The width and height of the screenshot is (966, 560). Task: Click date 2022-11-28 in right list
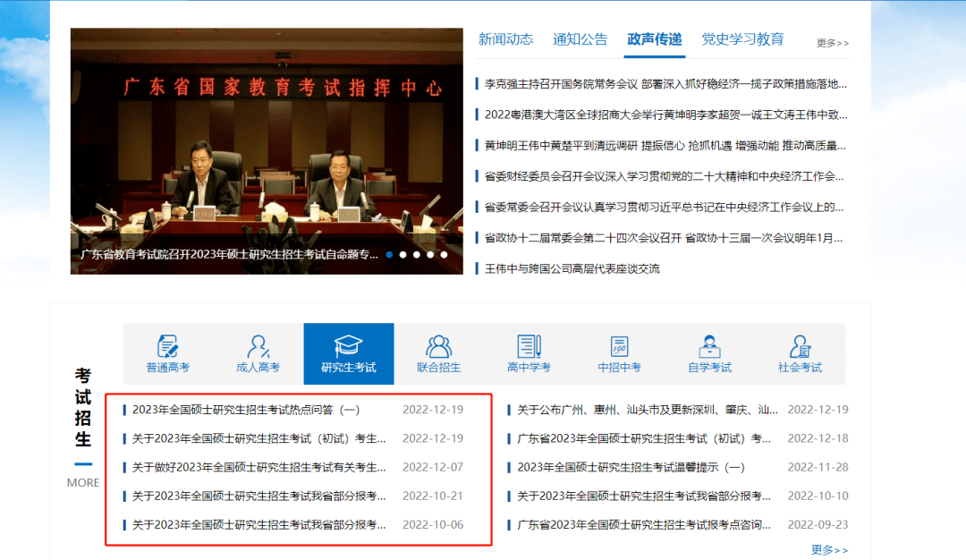pos(818,467)
